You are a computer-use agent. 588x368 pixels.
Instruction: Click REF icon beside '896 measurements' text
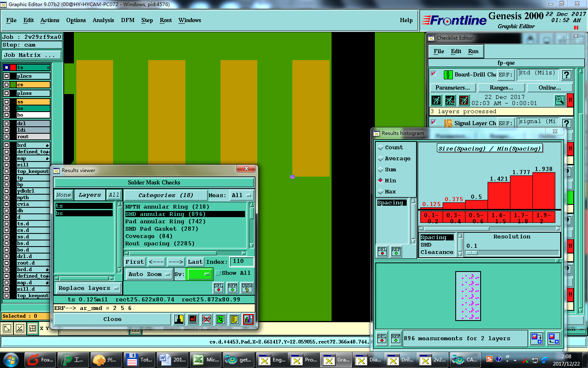click(x=396, y=338)
